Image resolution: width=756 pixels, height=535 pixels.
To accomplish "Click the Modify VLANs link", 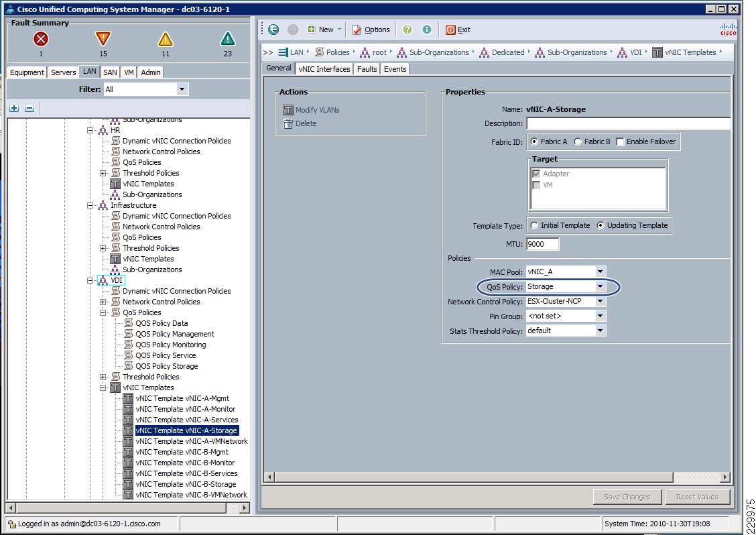I will pos(317,110).
